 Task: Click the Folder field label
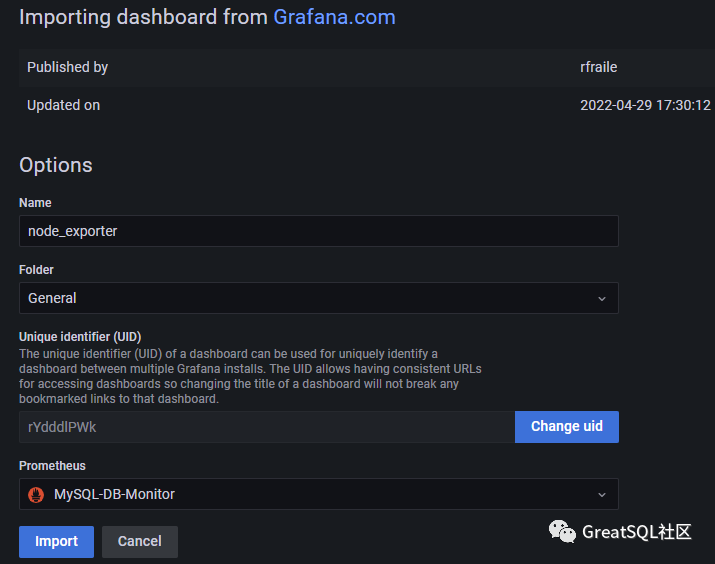[x=36, y=270]
